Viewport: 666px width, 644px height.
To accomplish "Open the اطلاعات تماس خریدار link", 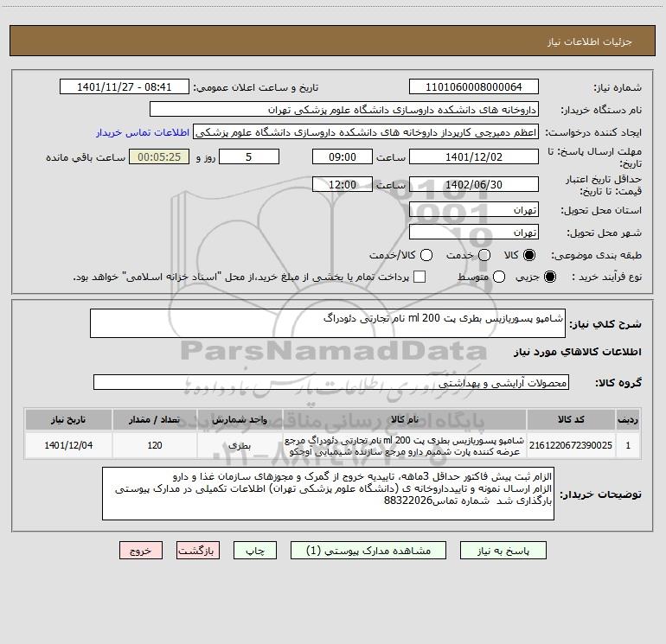I will [143, 132].
